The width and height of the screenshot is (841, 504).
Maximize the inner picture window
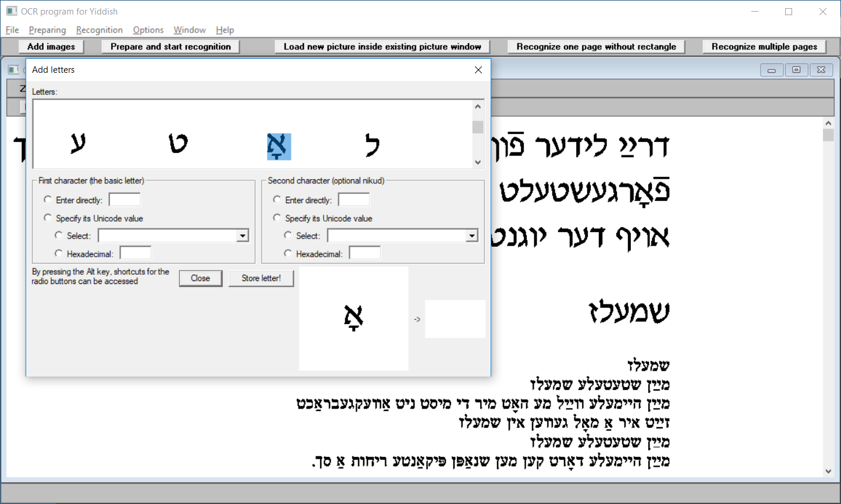(796, 70)
